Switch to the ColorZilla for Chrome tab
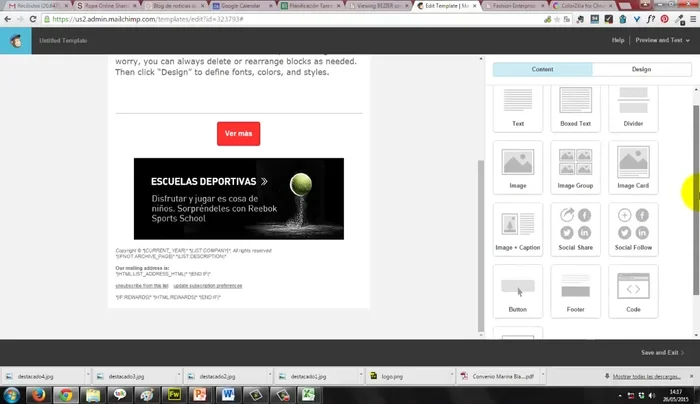The width and height of the screenshot is (700, 404). [x=582, y=6]
